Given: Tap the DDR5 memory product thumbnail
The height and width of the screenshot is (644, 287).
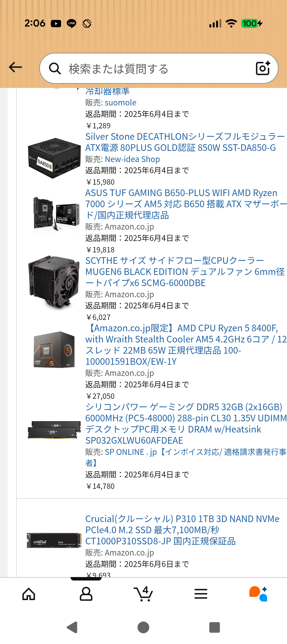Looking at the screenshot, I should tap(54, 430).
